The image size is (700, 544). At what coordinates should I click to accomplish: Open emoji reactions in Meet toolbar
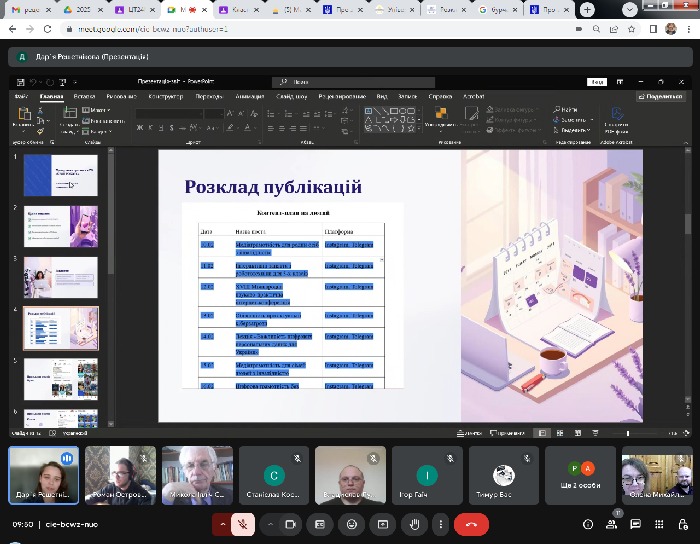[350, 524]
